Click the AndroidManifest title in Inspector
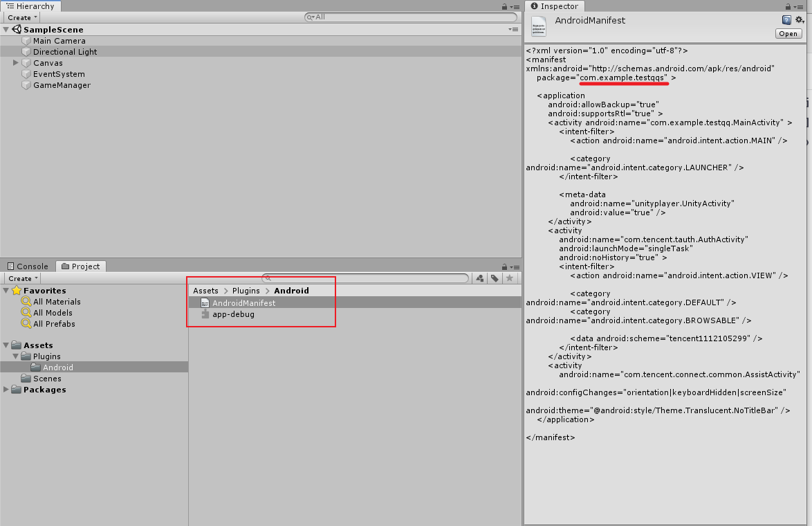The width and height of the screenshot is (812, 526). pos(590,21)
